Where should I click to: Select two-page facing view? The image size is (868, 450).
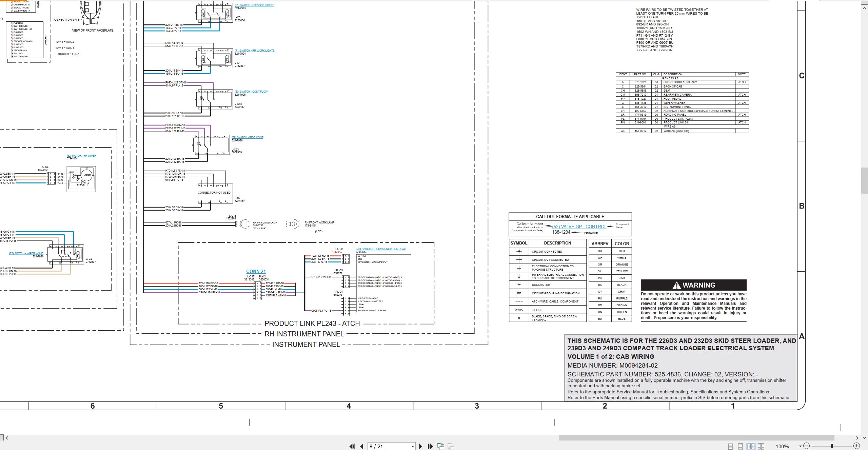pyautogui.click(x=751, y=446)
